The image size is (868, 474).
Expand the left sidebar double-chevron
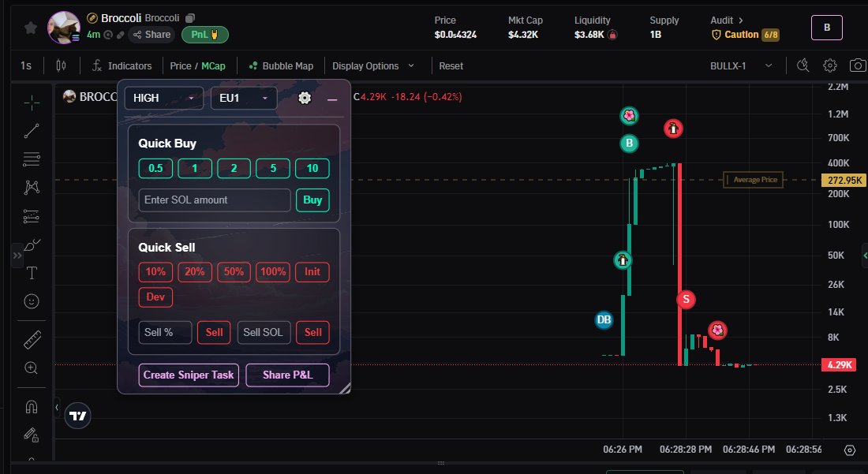[x=17, y=256]
